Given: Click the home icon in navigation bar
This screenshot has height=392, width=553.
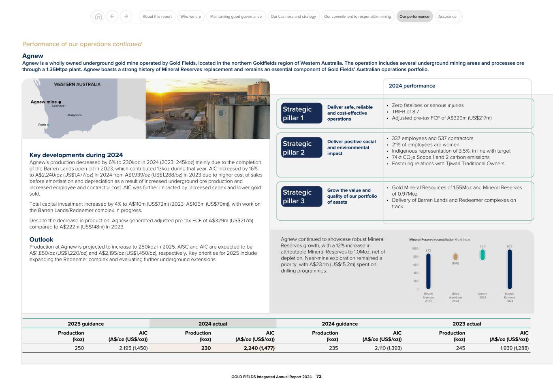Looking at the screenshot, I should (x=98, y=16).
